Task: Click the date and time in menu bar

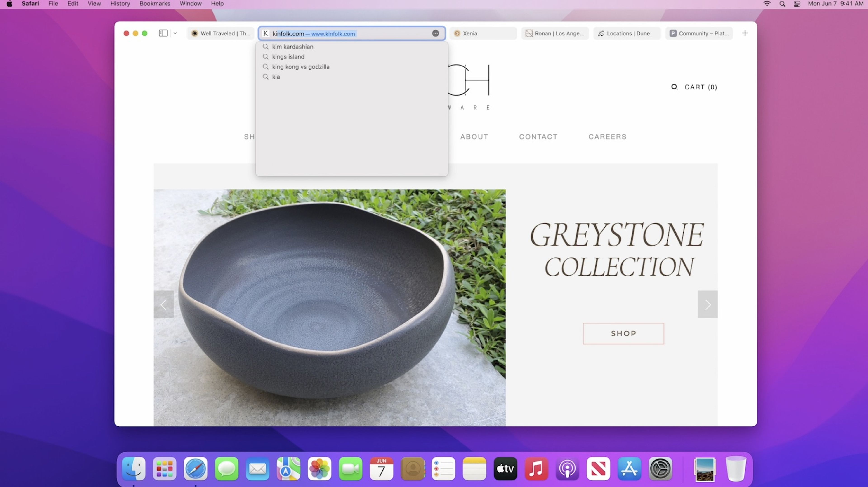Action: [836, 4]
